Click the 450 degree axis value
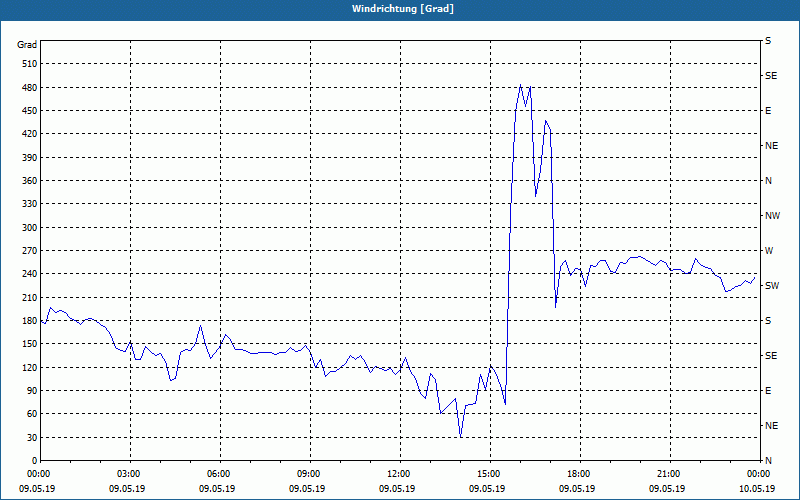This screenshot has width=800, height=500. 30,111
